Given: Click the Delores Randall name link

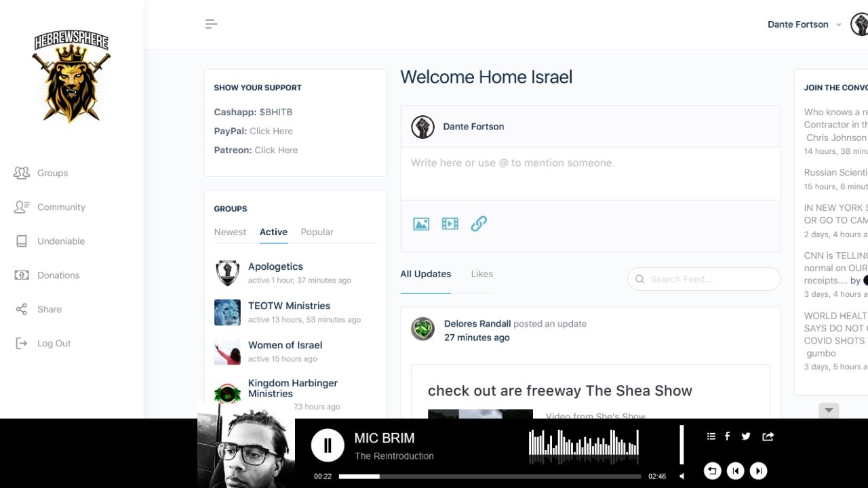Looking at the screenshot, I should click(x=477, y=323).
